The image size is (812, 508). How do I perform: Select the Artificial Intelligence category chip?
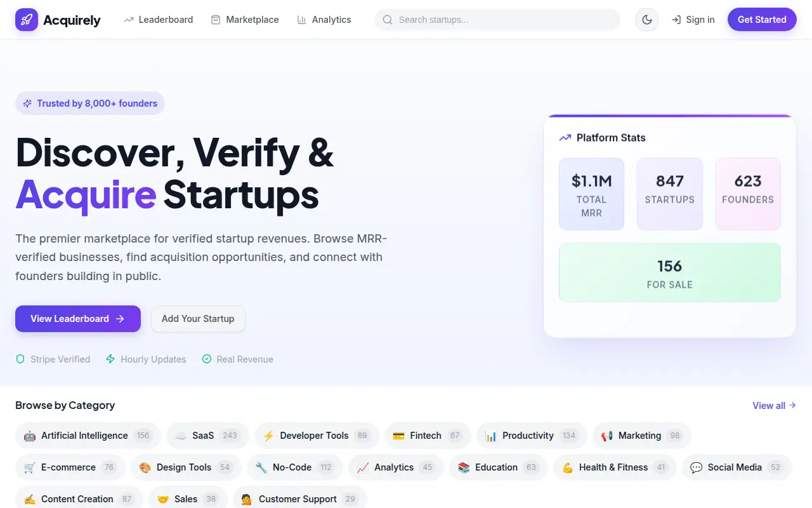(88, 436)
